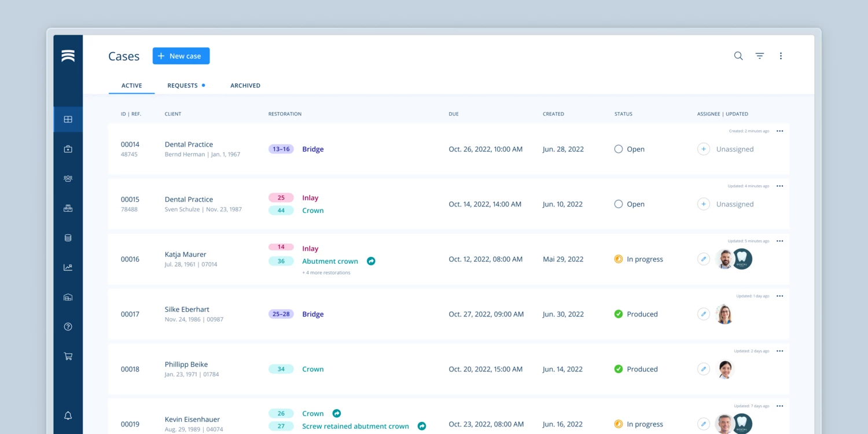The image size is (868, 434).
Task: Click the Open status circle for case 00014
Action: (619, 149)
